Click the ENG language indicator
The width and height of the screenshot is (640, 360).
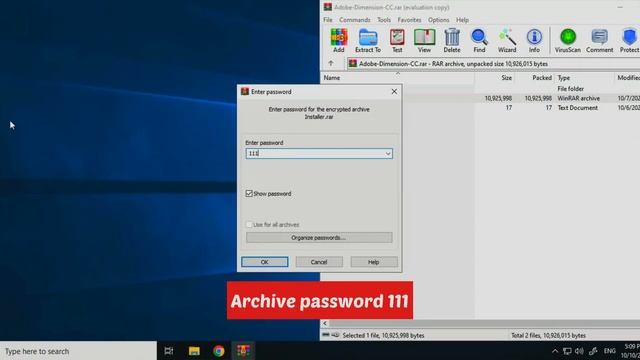click(609, 351)
